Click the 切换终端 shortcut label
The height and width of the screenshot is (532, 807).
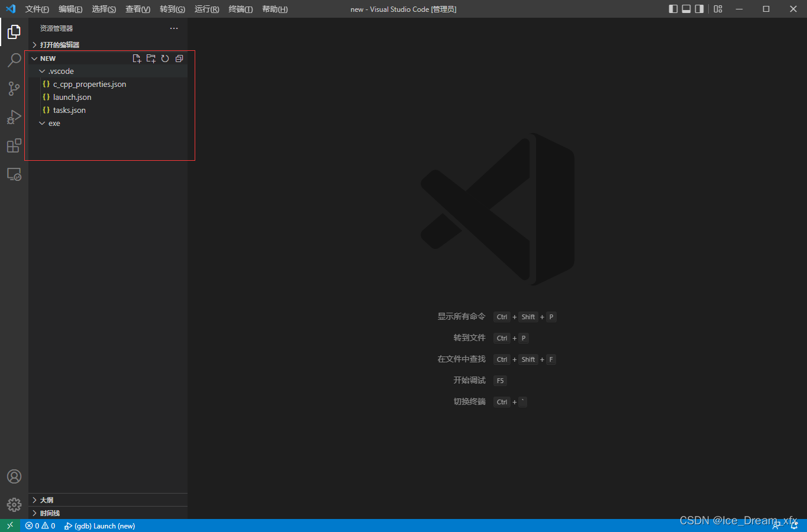(469, 402)
